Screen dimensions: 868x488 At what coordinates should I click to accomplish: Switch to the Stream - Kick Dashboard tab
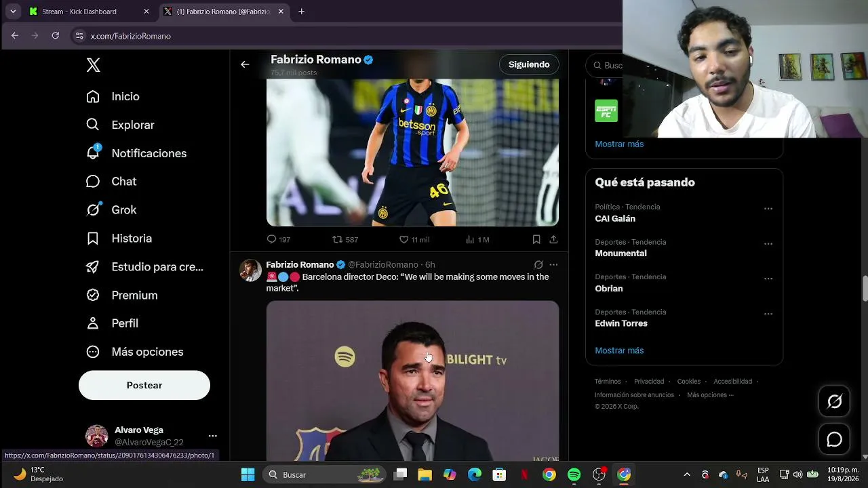pos(89,12)
